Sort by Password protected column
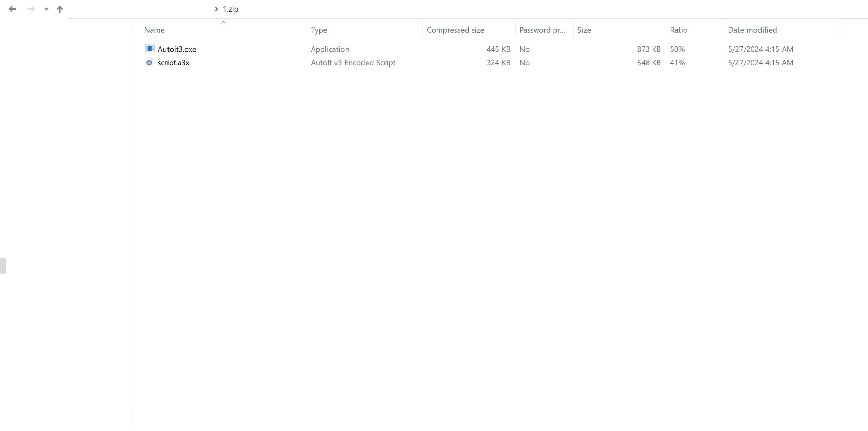 542,30
